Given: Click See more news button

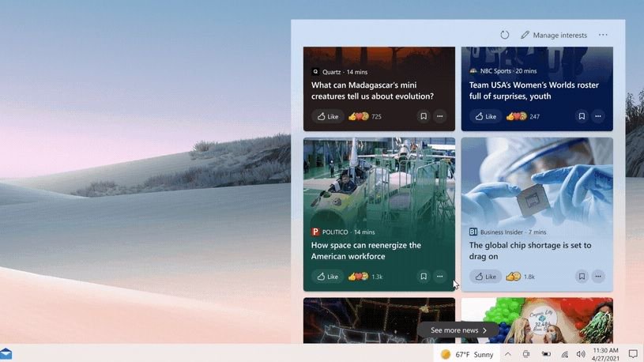Looking at the screenshot, I should [x=458, y=330].
